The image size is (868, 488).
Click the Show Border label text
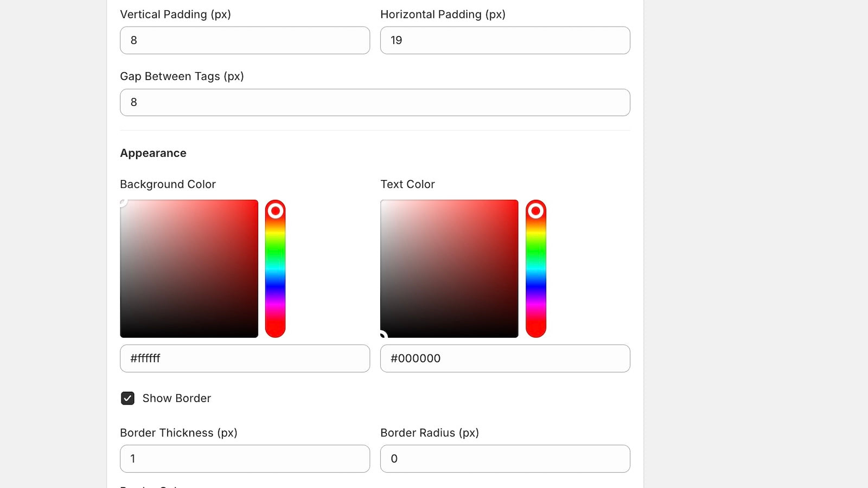[176, 399]
